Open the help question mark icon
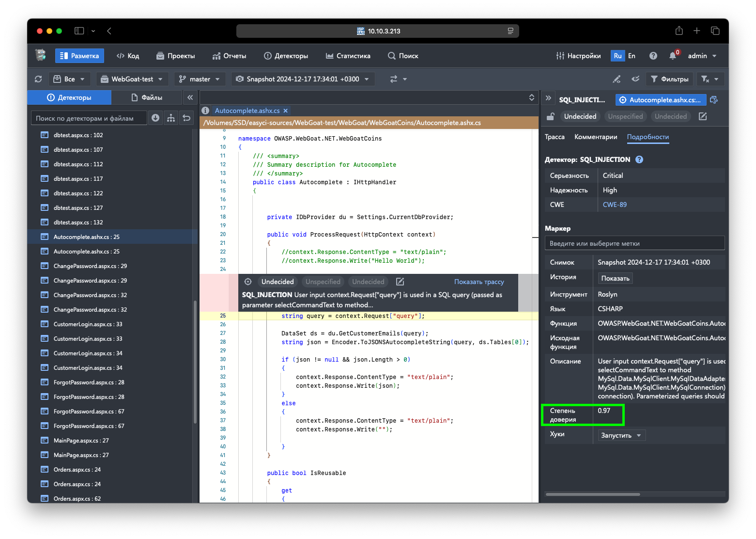 point(653,56)
